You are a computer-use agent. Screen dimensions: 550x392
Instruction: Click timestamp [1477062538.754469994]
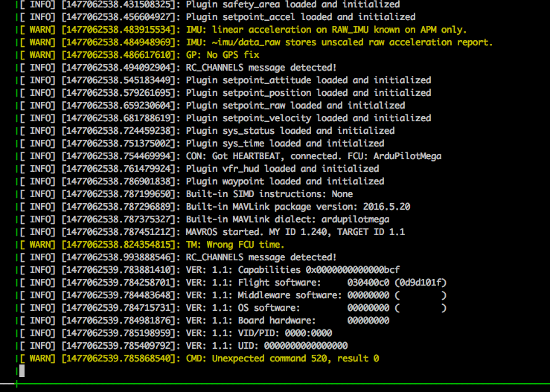tap(118, 156)
